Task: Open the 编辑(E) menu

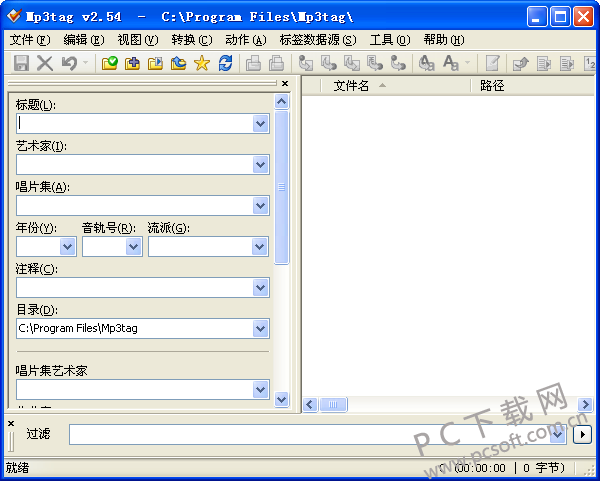Action: click(x=83, y=40)
